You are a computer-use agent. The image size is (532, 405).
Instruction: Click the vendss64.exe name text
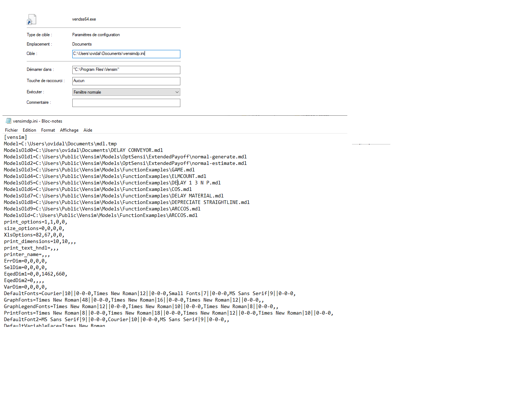point(84,19)
